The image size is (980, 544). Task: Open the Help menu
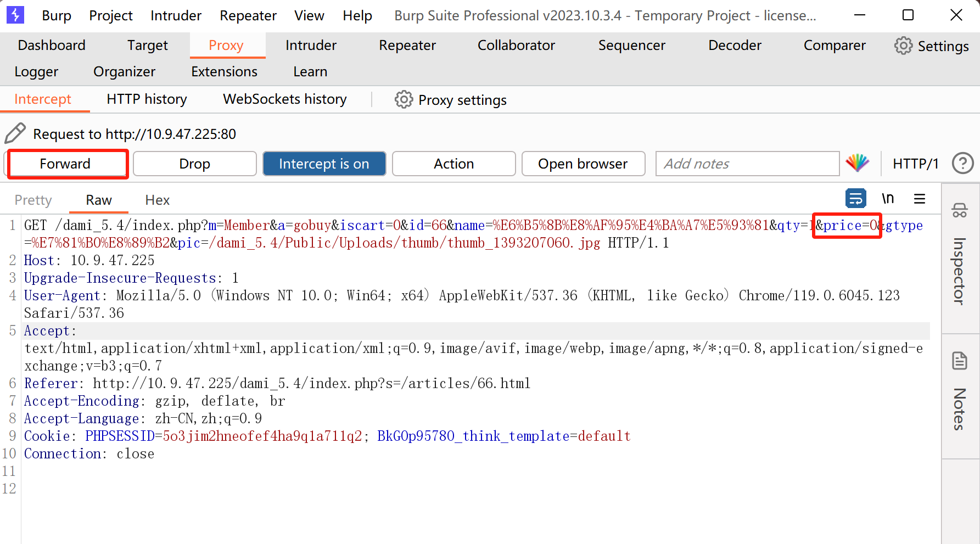click(357, 15)
